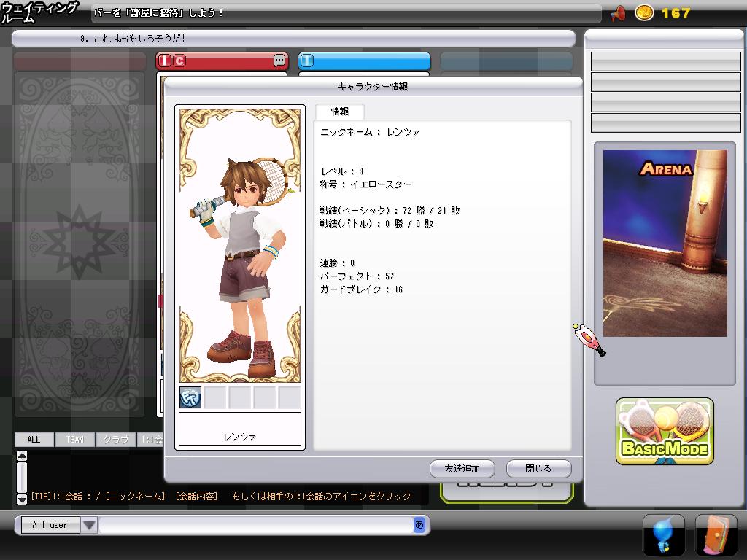Click the gold coin currency icon
This screenshot has width=747, height=560.
(x=644, y=13)
